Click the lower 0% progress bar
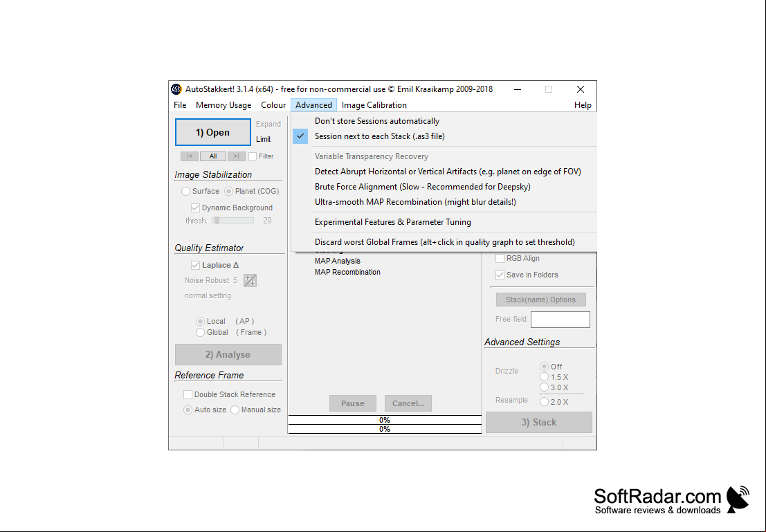Screen dimensions: 766x532 385,430
